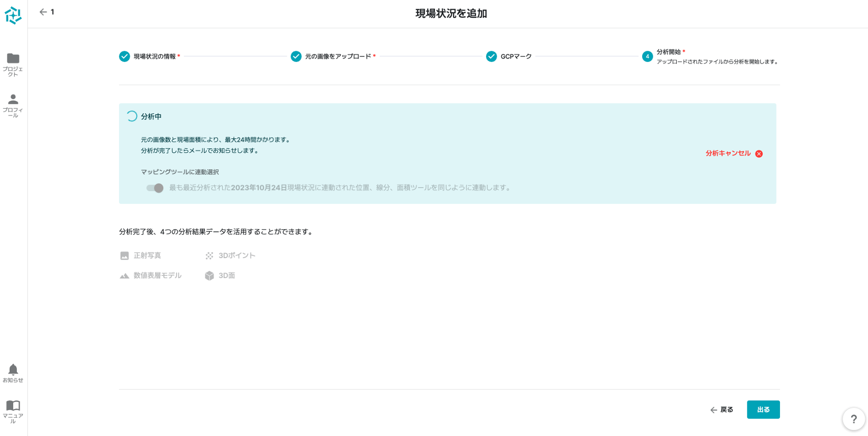Cancel analysis via 分析キャンセル link
868x436 pixels.
(x=728, y=153)
